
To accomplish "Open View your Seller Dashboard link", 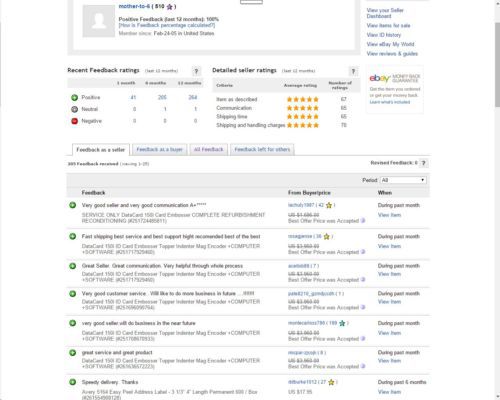I will (385, 13).
